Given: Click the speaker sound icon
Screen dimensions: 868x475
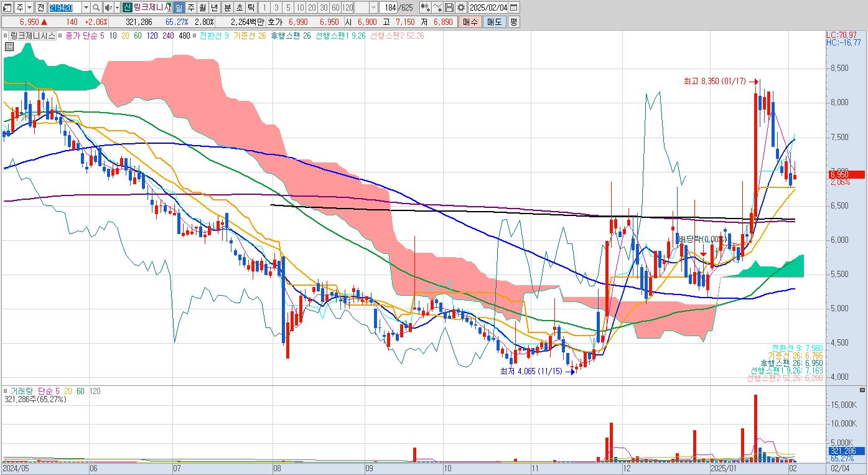Looking at the screenshot, I should (108, 7).
